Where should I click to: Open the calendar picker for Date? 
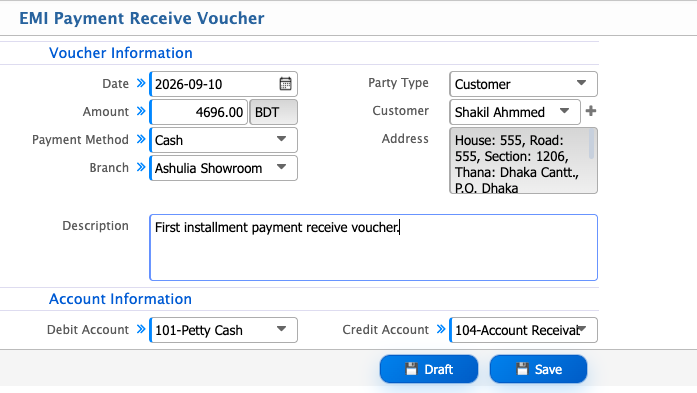(285, 84)
